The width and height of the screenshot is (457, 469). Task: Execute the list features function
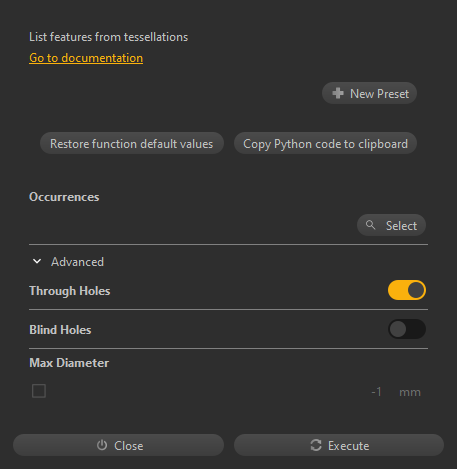click(339, 445)
